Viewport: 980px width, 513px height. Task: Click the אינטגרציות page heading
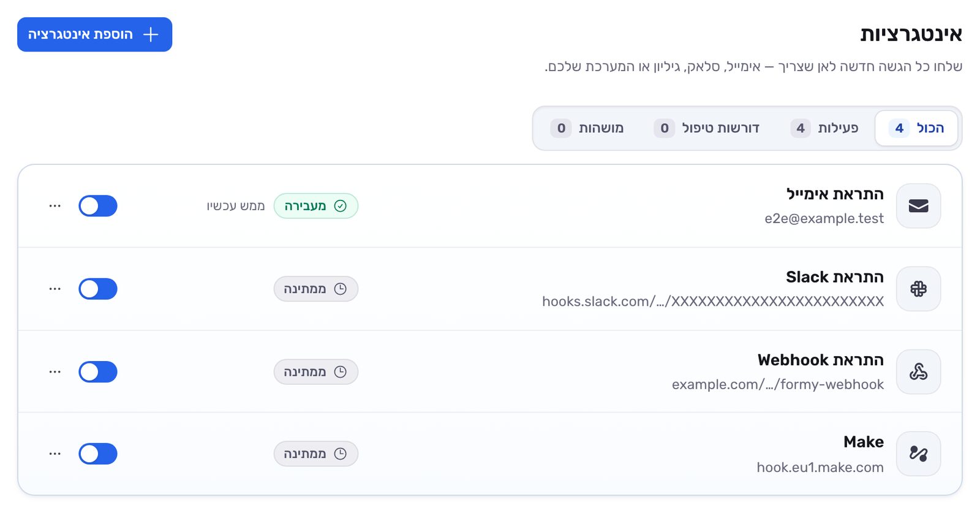tap(911, 34)
